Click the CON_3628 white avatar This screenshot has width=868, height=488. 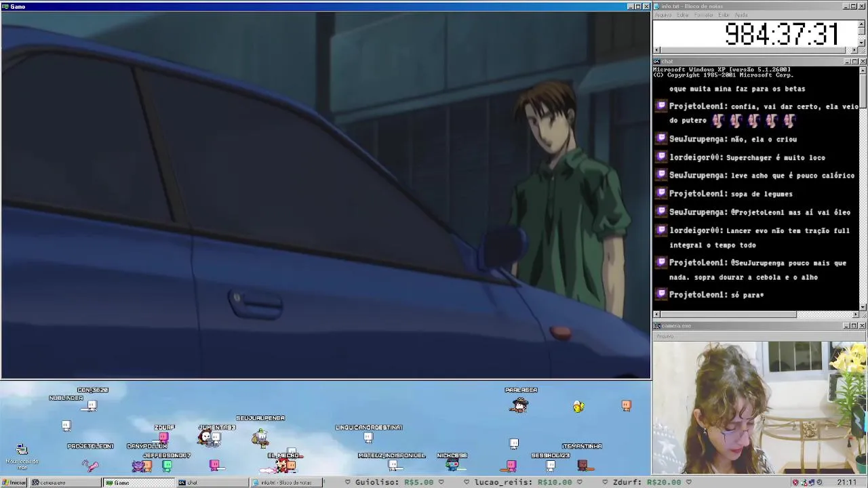[92, 405]
